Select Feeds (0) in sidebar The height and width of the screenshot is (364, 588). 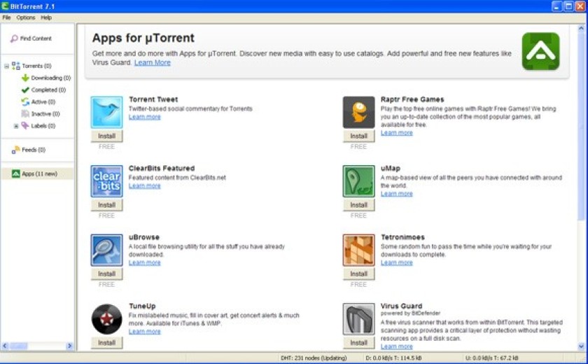coord(34,150)
